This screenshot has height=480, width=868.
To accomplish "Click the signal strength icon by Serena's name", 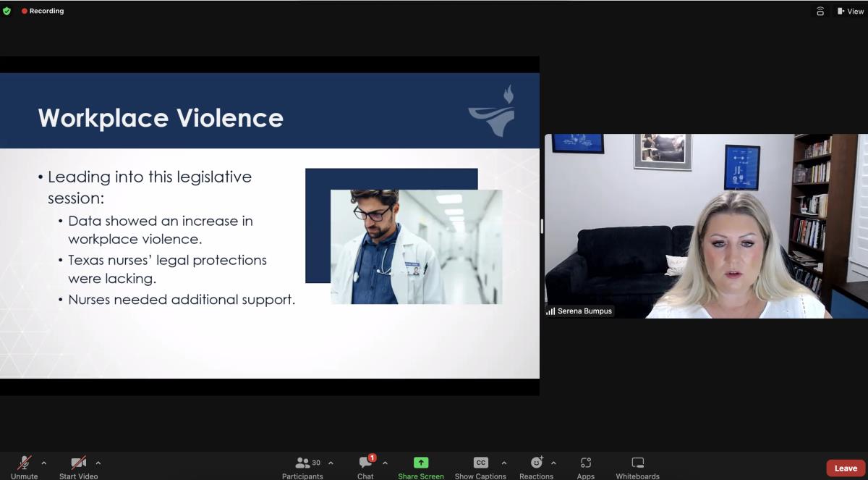I will point(550,311).
